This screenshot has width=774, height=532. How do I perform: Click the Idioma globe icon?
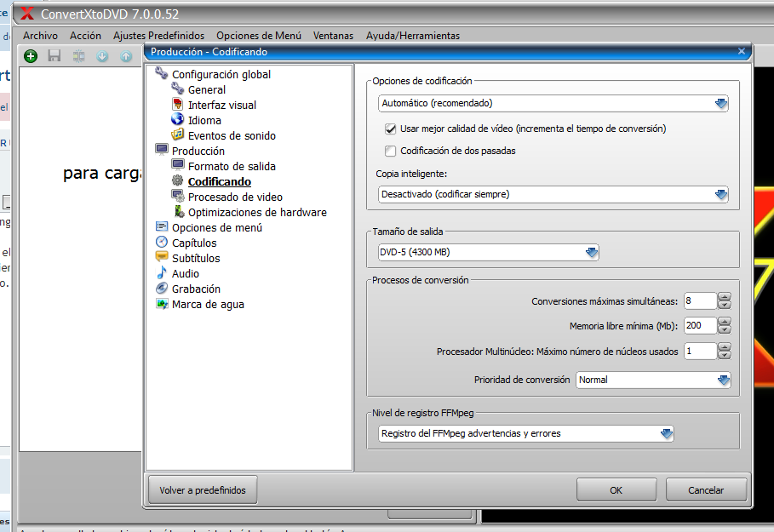tap(177, 119)
